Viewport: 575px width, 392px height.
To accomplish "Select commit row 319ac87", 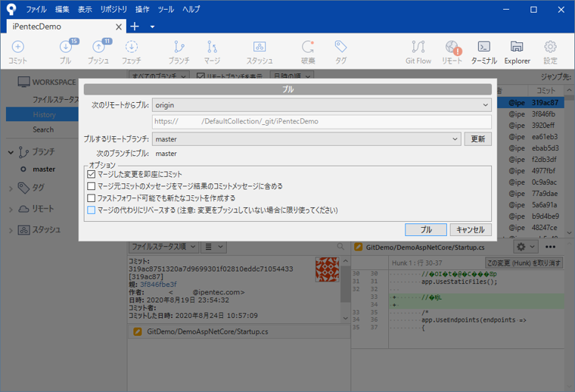I will click(x=530, y=103).
